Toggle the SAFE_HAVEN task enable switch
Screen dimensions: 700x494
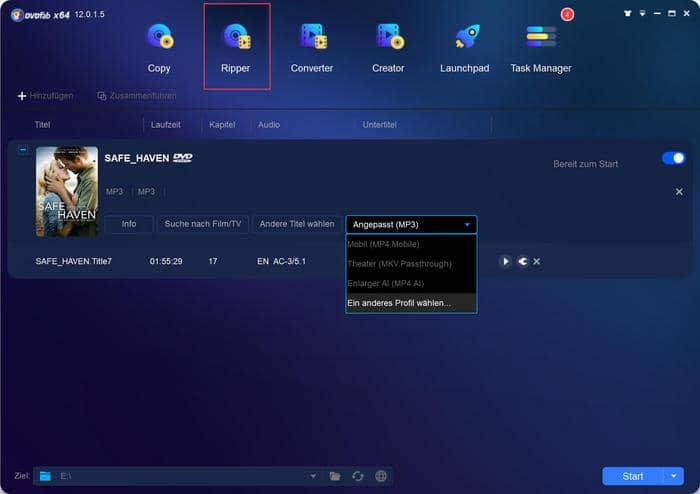pos(673,158)
